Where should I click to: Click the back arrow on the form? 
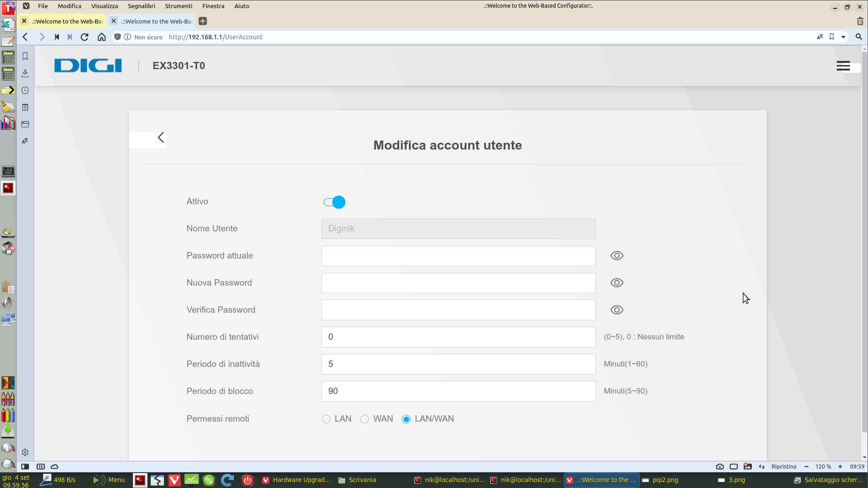coord(161,138)
